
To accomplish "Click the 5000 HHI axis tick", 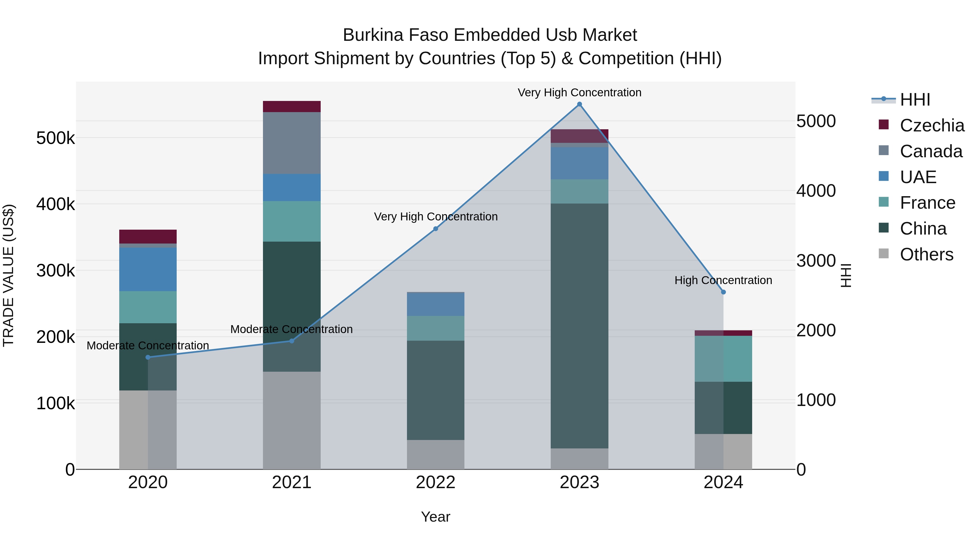I will tap(816, 121).
